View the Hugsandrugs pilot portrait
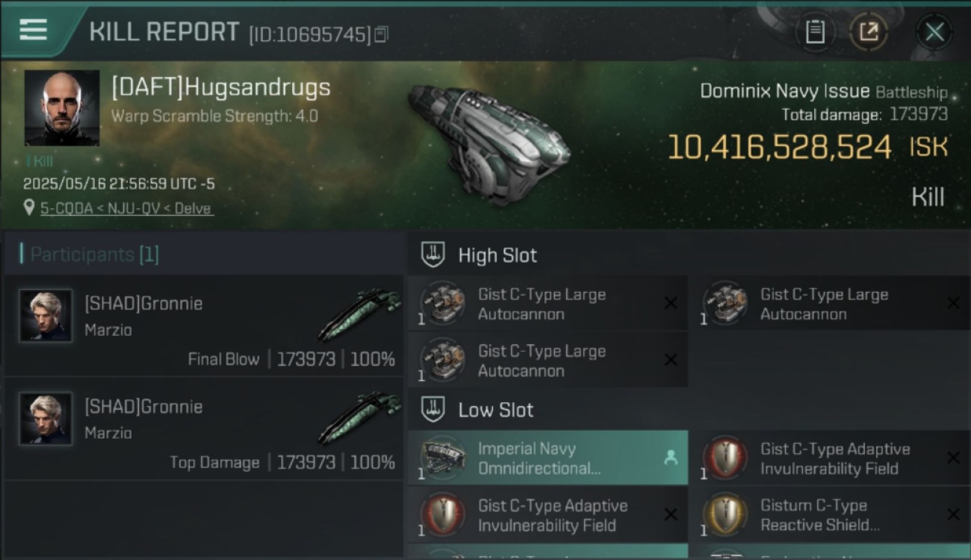 (x=62, y=108)
